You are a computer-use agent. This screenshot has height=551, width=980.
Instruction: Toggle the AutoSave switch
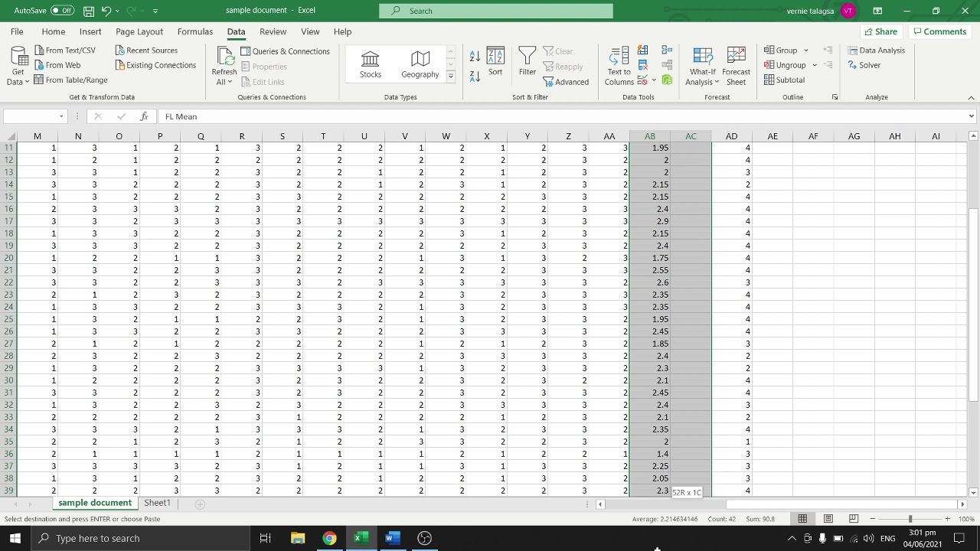point(62,11)
